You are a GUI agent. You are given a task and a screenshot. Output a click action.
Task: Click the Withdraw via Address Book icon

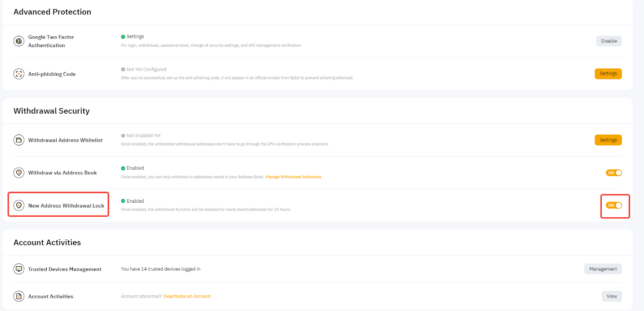(19, 173)
